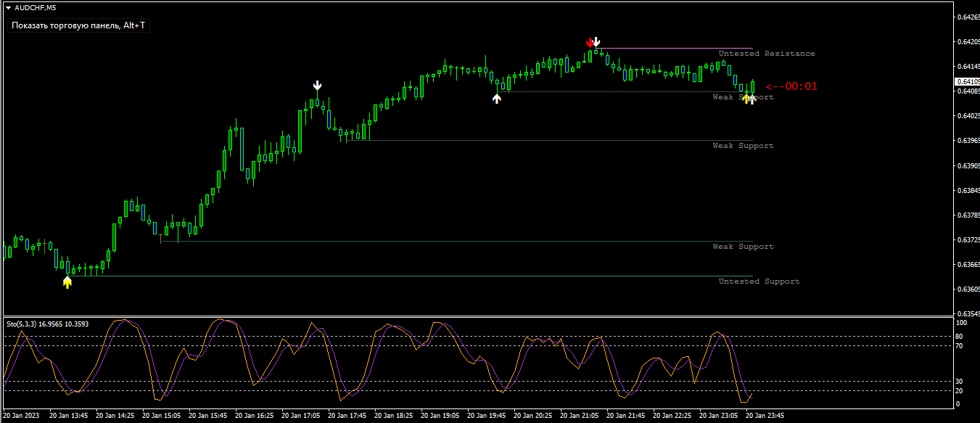Select the Weak Support label at the 0.63965 level
This screenshot has height=423, width=980.
744,146
